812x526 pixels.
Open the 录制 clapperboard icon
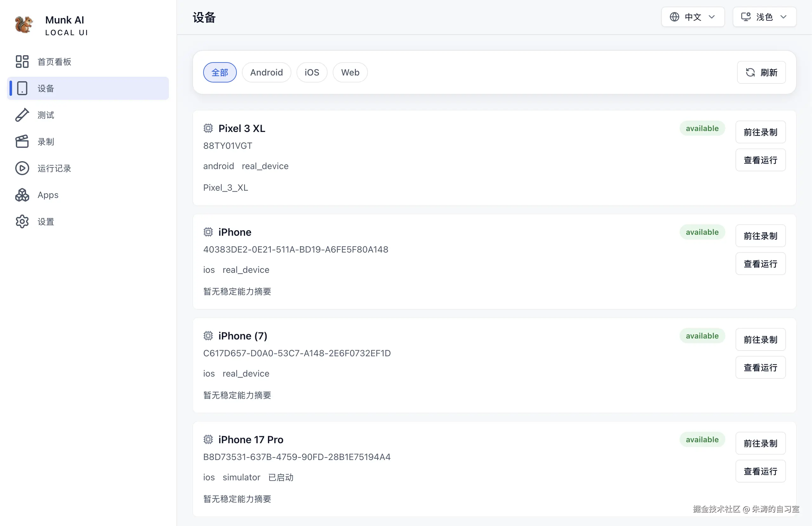tap(22, 141)
